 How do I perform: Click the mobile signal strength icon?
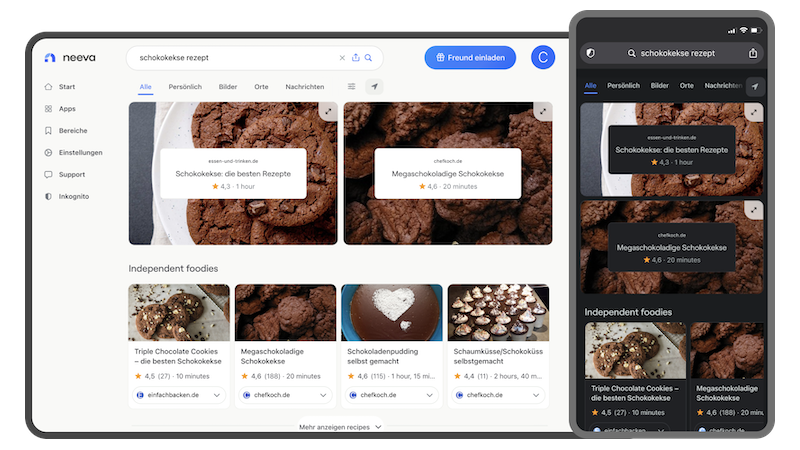[x=732, y=31]
